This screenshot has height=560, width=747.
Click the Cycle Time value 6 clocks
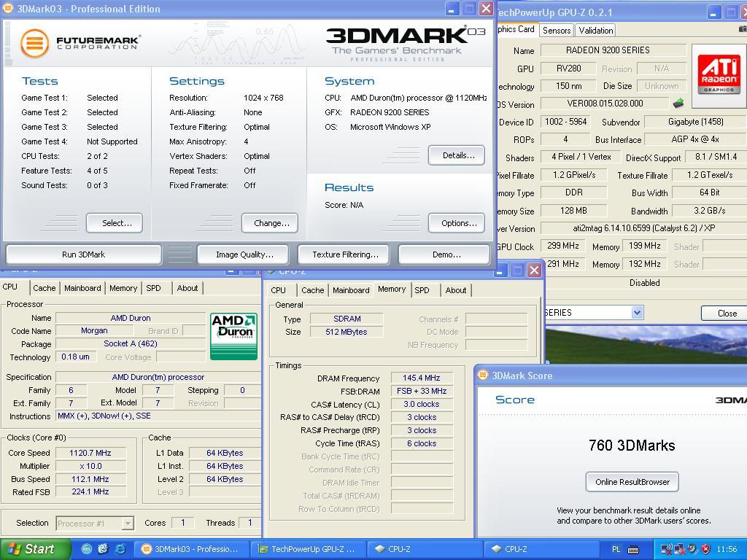click(421, 443)
